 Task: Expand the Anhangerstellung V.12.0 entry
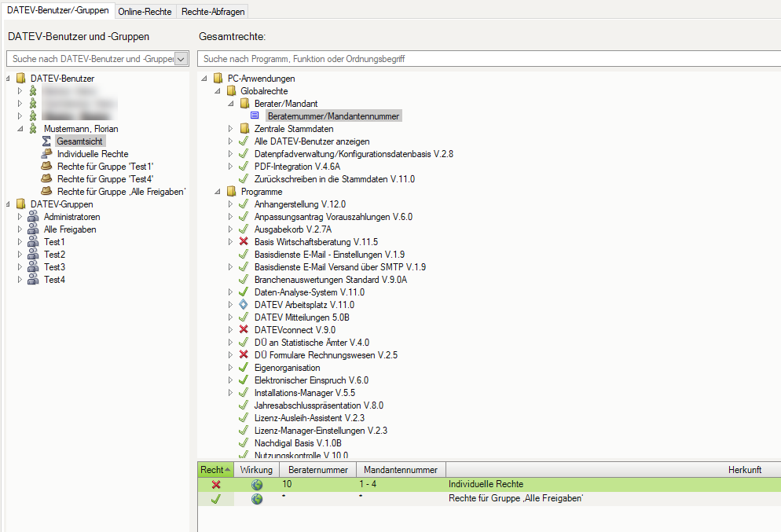230,204
